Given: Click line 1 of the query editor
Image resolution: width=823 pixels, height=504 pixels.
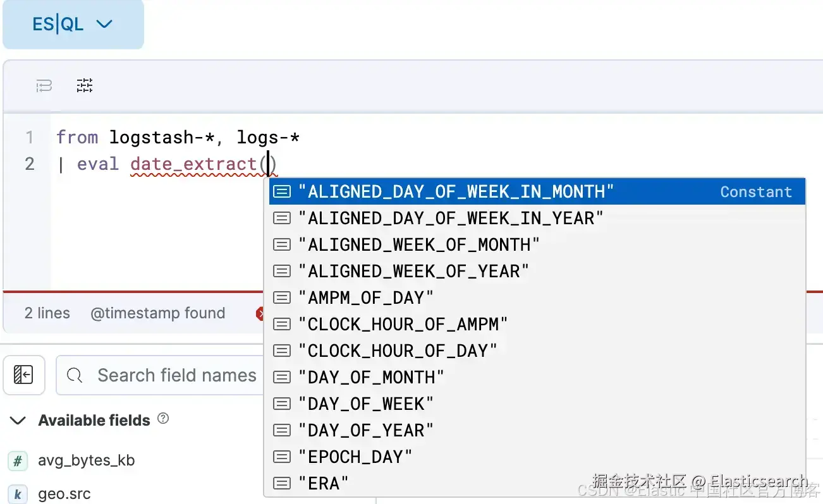Looking at the screenshot, I should (x=178, y=137).
